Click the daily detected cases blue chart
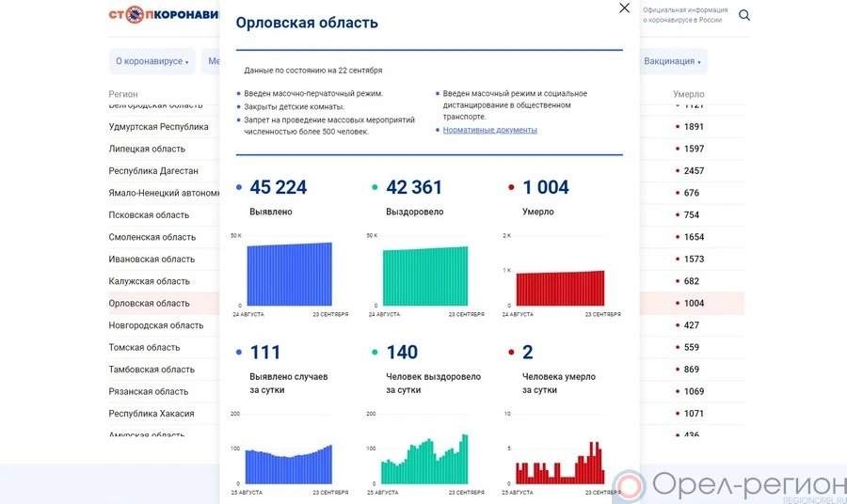The width and height of the screenshot is (847, 504). [289, 465]
